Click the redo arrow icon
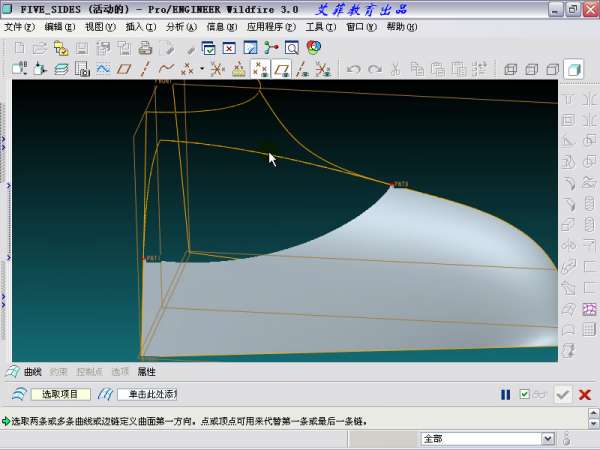 click(x=374, y=69)
